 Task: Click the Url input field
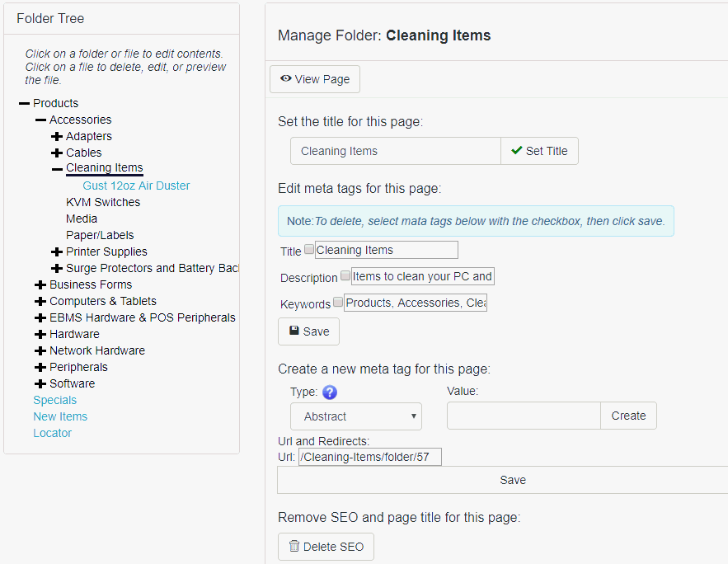click(369, 457)
